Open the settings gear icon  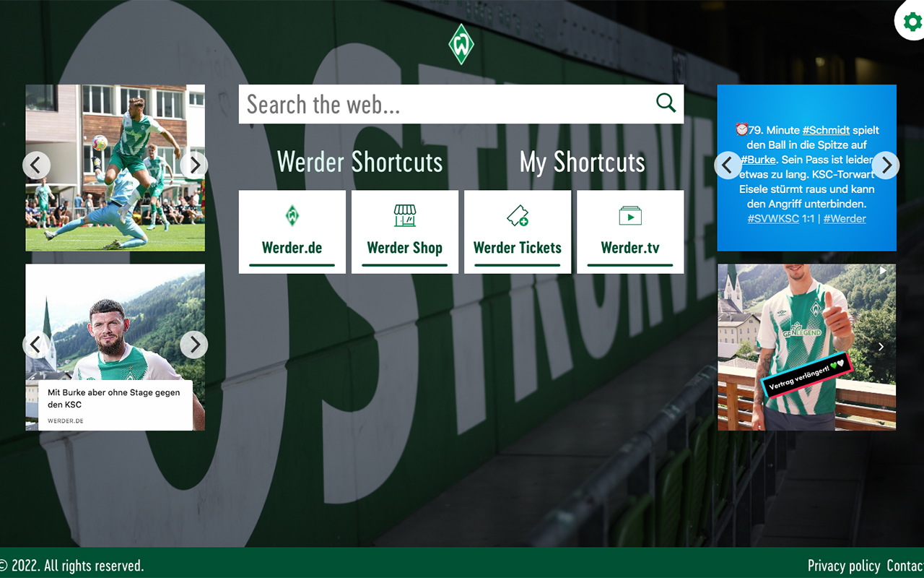(912, 22)
